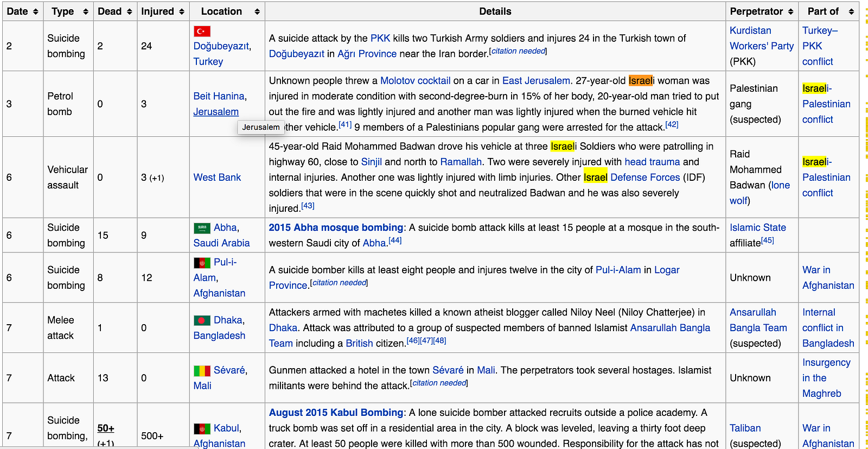Image resolution: width=868 pixels, height=449 pixels.
Task: Click the Afghanistan flag beside Kabul
Action: [202, 429]
